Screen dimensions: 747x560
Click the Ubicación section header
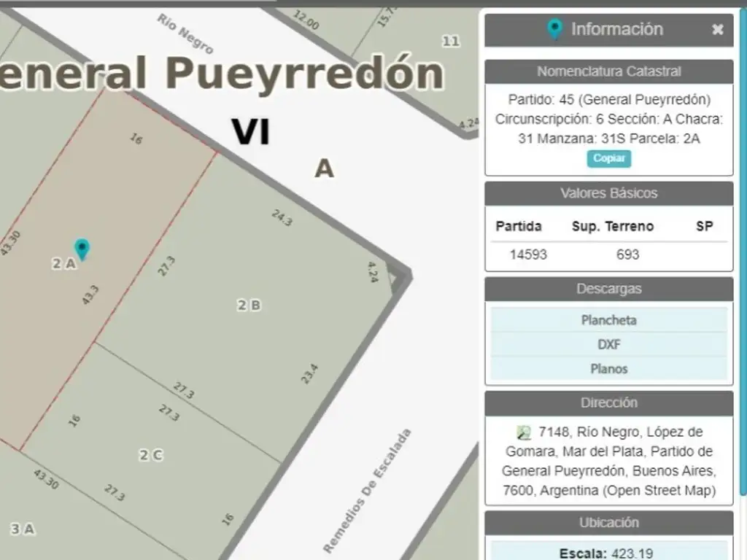pos(608,523)
